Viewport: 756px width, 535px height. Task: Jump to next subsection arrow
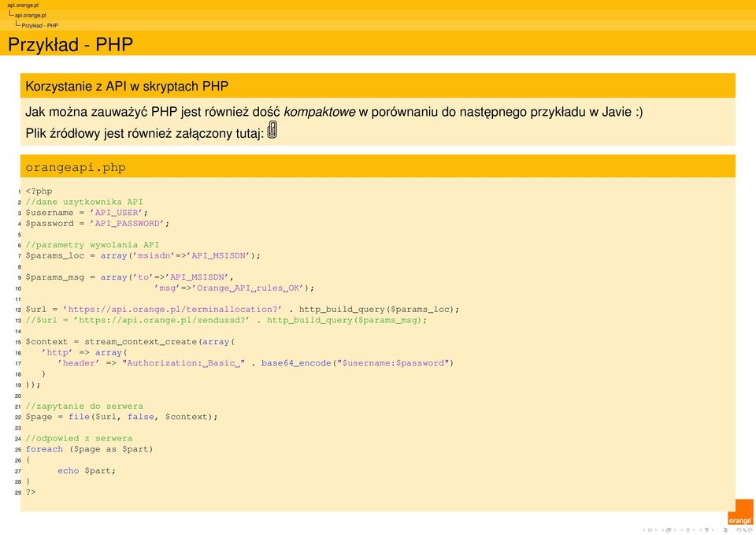point(694,530)
